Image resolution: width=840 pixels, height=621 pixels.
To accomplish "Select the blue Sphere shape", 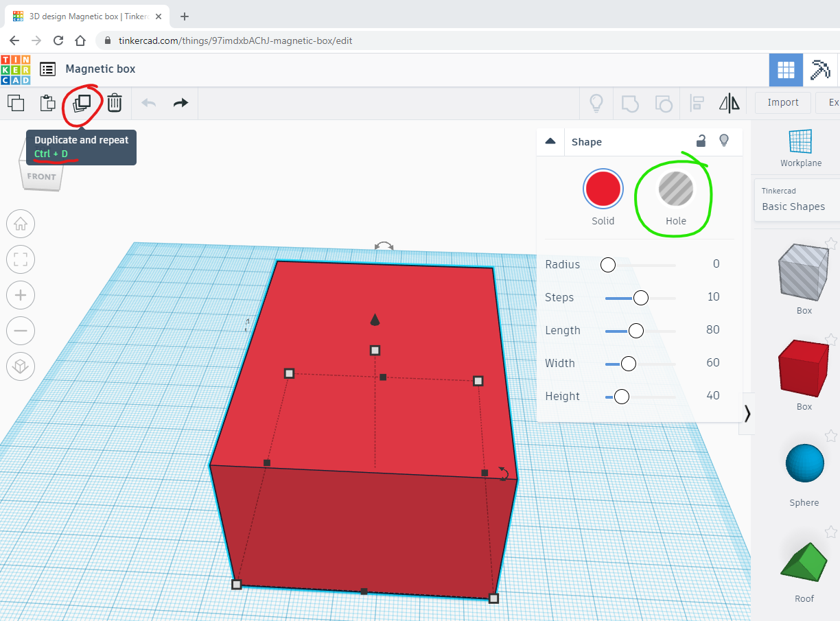I will point(804,464).
